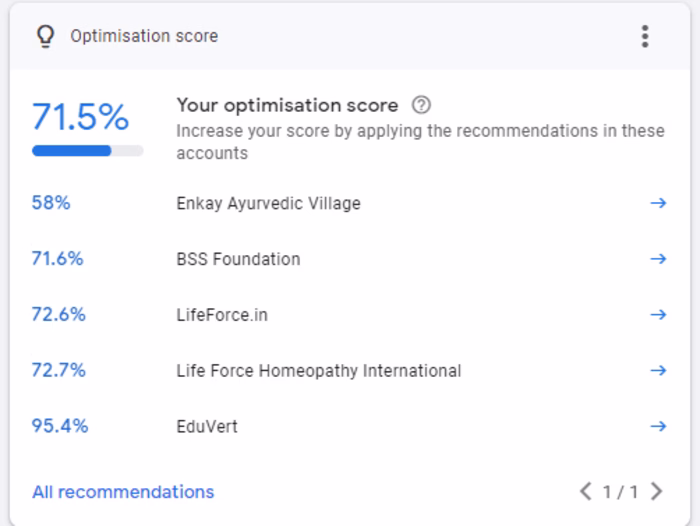Click the lightbulb Optimisation score icon

pos(44,36)
